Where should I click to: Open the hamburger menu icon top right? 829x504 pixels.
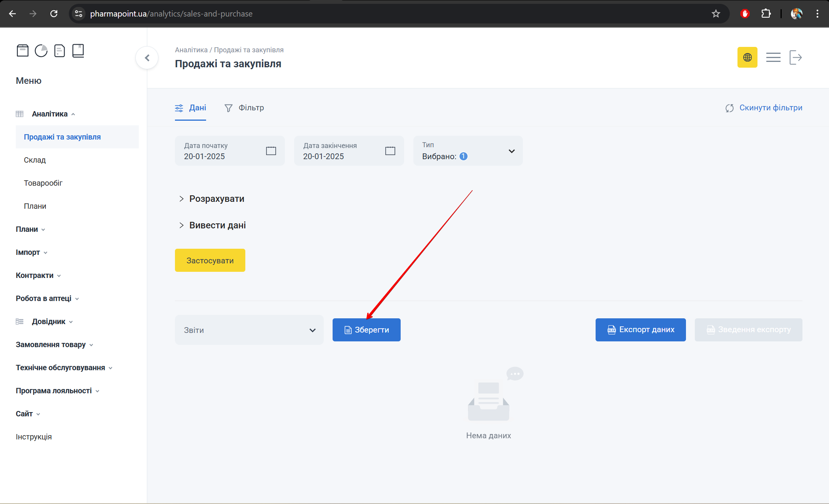pos(773,57)
